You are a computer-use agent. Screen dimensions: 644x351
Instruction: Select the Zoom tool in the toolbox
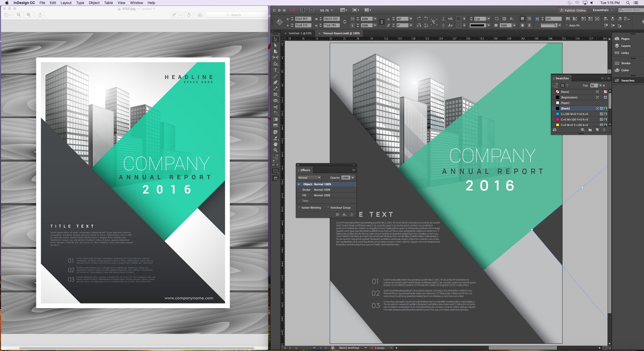[275, 150]
